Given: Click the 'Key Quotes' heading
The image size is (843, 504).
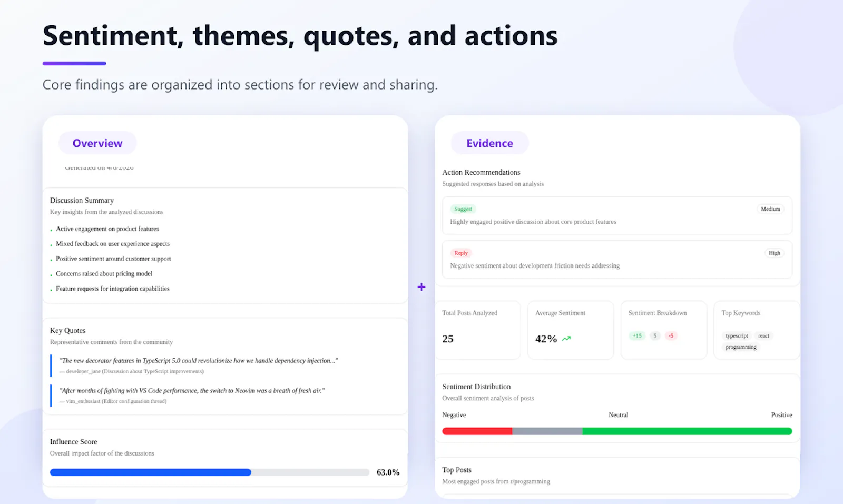Looking at the screenshot, I should click(67, 331).
